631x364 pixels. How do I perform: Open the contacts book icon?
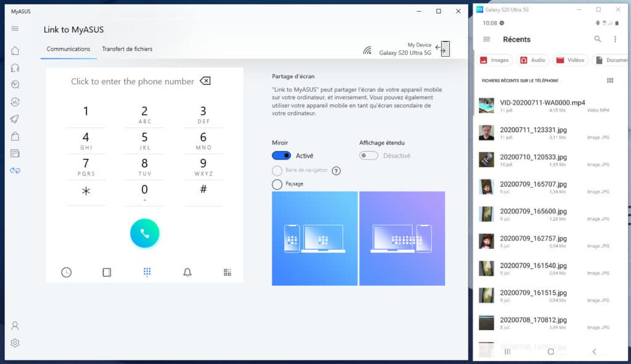click(x=107, y=272)
